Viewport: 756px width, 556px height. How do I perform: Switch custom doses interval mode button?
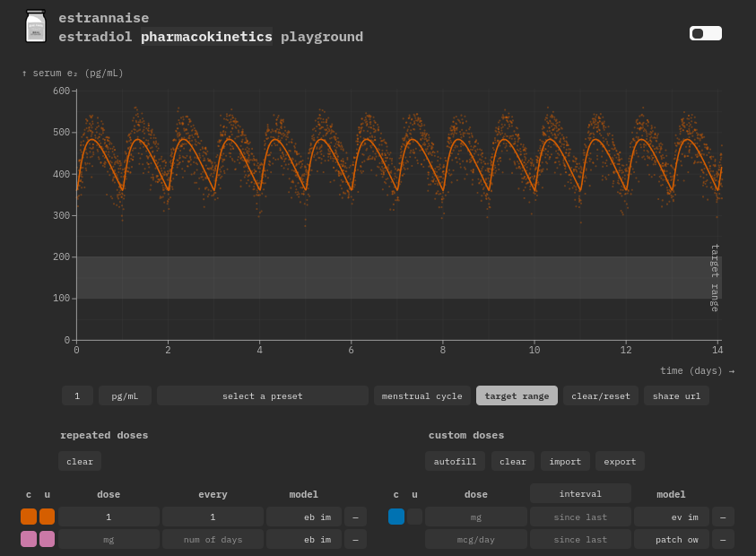(580, 493)
